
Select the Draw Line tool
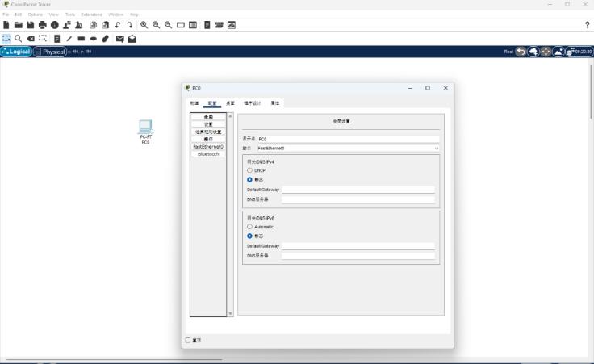(x=69, y=39)
